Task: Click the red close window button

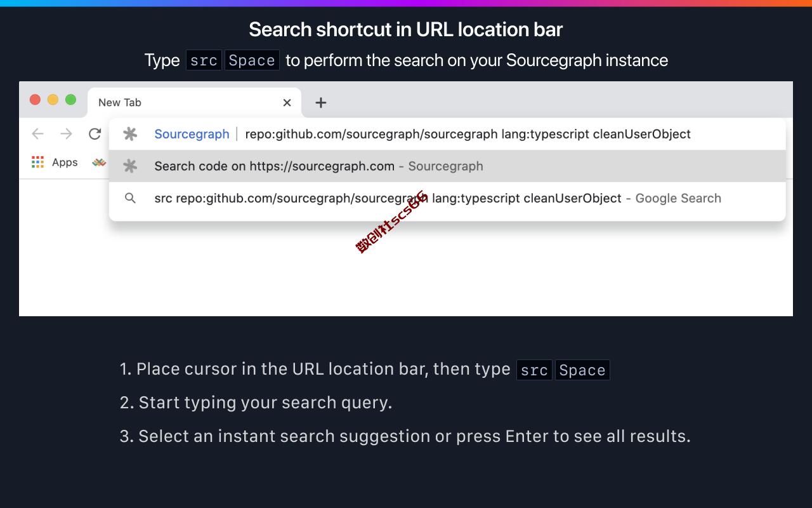Action: [35, 100]
